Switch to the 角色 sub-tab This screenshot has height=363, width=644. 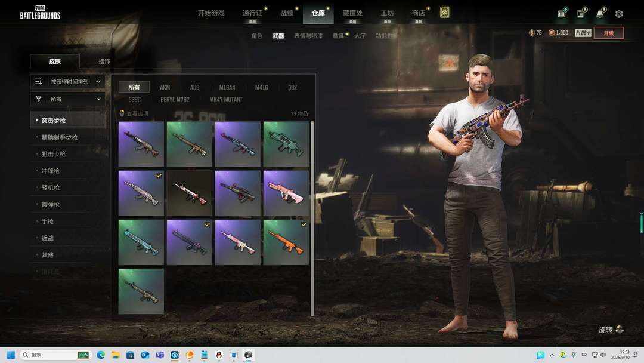(x=256, y=36)
